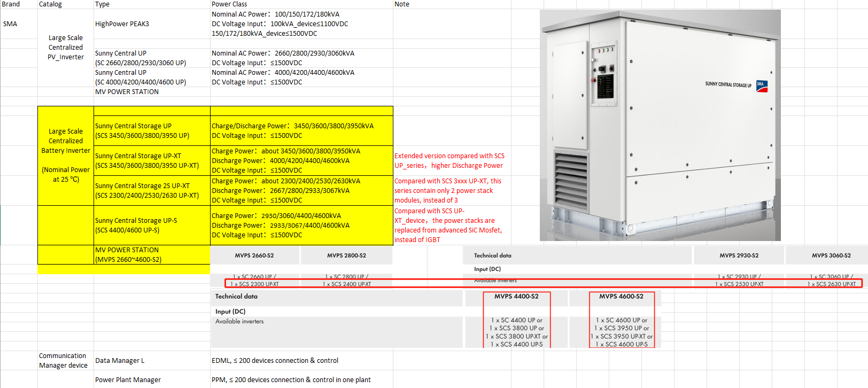Viewport: 868px width, 388px height.
Task: Select the 'Power Class' header cell
Action: (x=229, y=4)
